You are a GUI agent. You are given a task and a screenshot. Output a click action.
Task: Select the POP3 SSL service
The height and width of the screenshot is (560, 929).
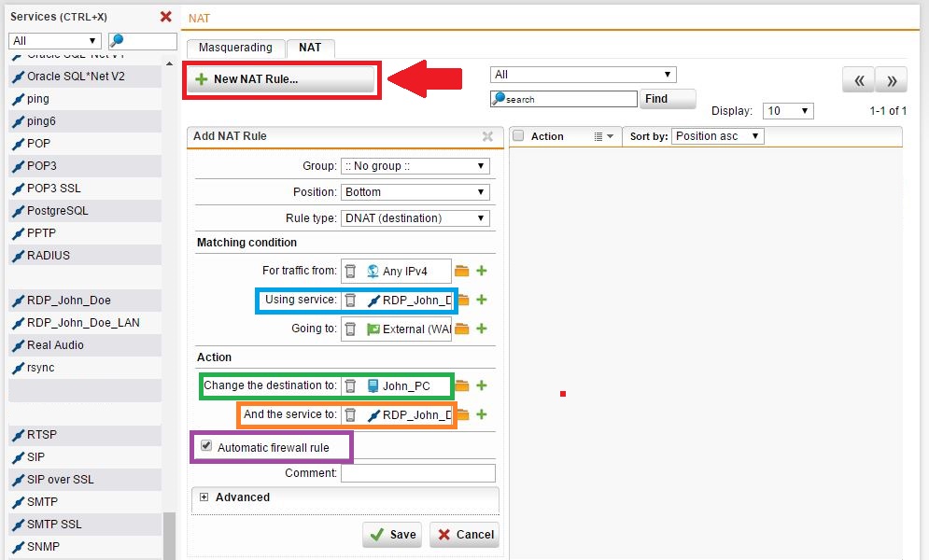[x=85, y=189]
